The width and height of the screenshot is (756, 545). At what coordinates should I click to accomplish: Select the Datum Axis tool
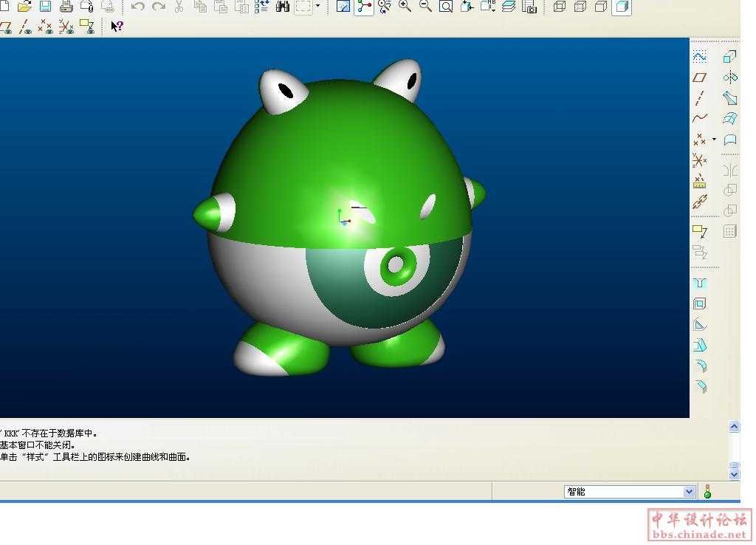(700, 97)
